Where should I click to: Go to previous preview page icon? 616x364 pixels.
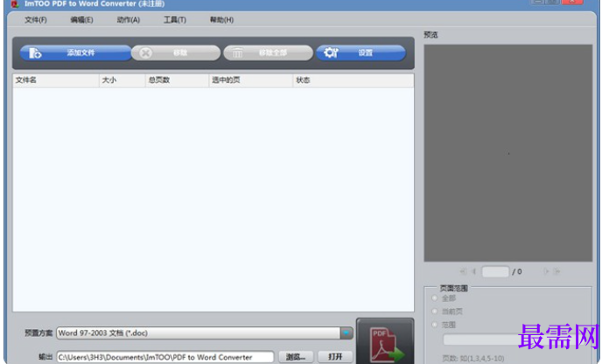(x=473, y=271)
